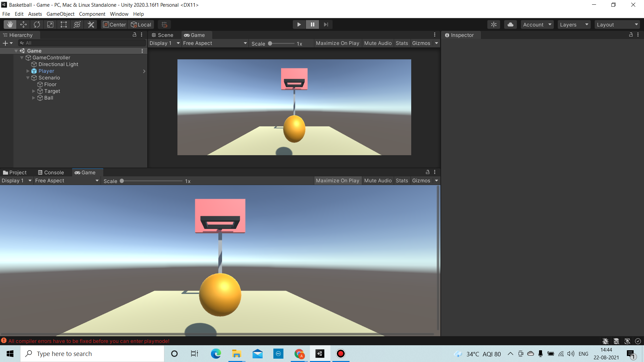The height and width of the screenshot is (362, 644).
Task: Select the Rotate tool
Action: (x=37, y=24)
